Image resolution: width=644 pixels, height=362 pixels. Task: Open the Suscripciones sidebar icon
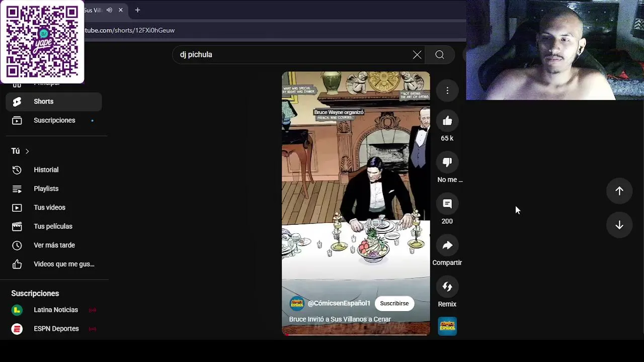17,121
